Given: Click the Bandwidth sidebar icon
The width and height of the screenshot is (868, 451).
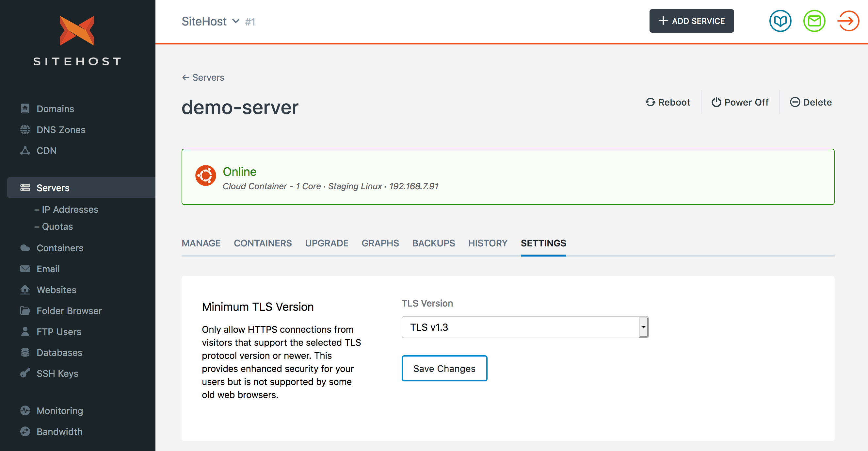Looking at the screenshot, I should (25, 431).
